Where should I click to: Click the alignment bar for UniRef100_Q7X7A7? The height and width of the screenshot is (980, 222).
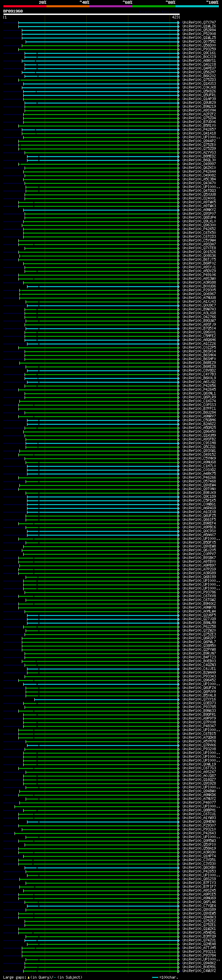click(x=99, y=23)
